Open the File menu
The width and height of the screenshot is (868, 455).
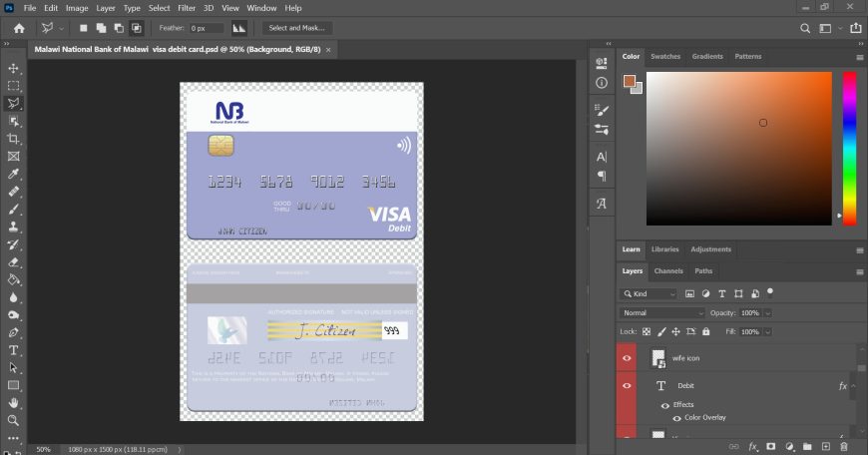click(x=30, y=8)
